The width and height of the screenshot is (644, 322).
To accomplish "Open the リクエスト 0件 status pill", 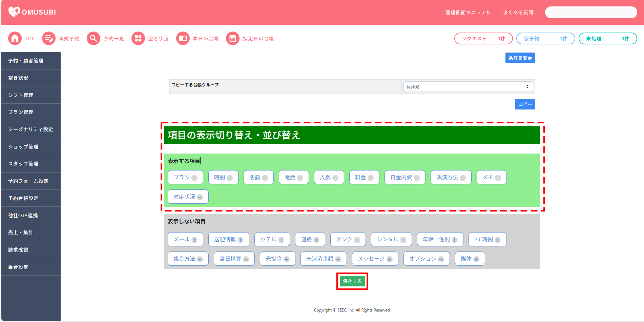I will 483,39.
